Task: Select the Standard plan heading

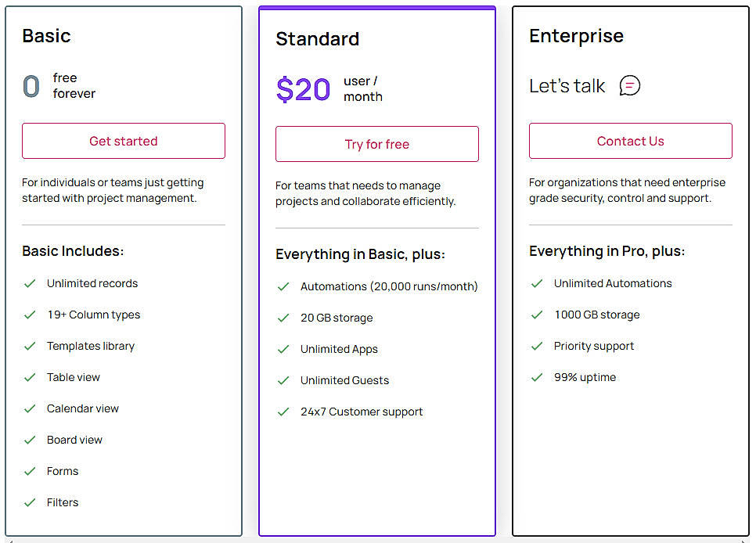Action: coord(317,38)
